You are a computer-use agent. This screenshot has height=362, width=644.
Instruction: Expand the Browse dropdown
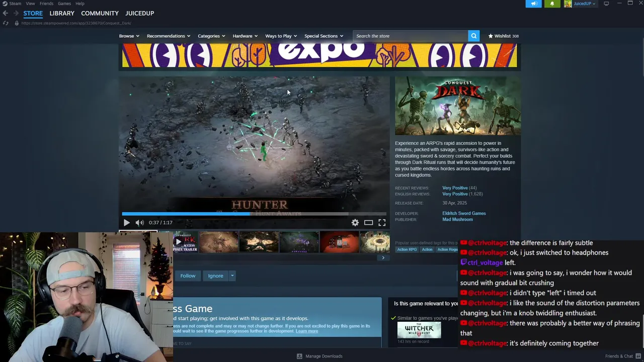(x=129, y=36)
